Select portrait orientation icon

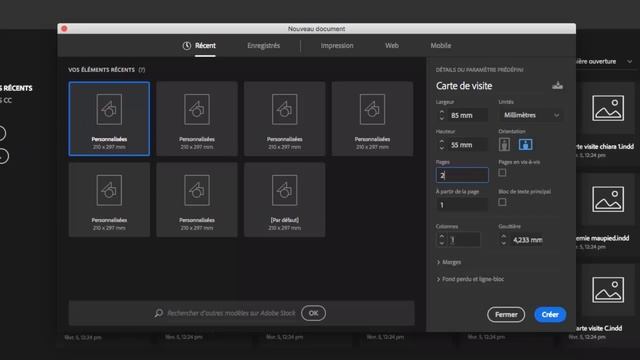point(504,144)
